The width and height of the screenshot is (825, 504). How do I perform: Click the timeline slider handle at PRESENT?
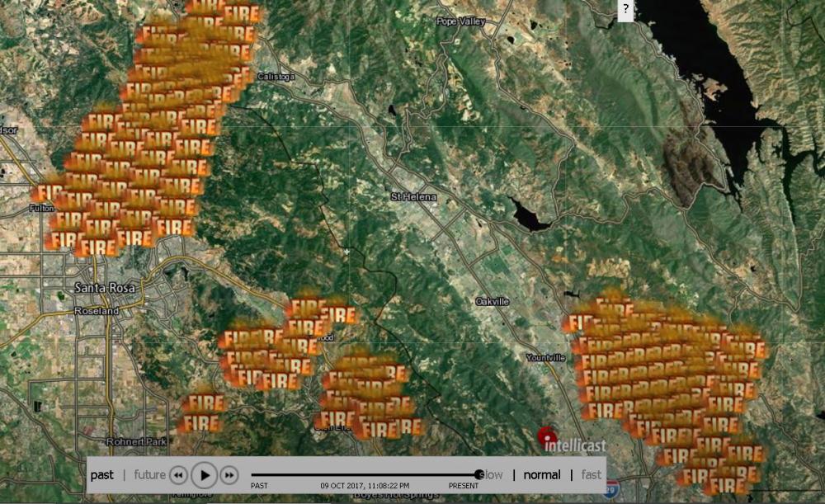[479, 474]
